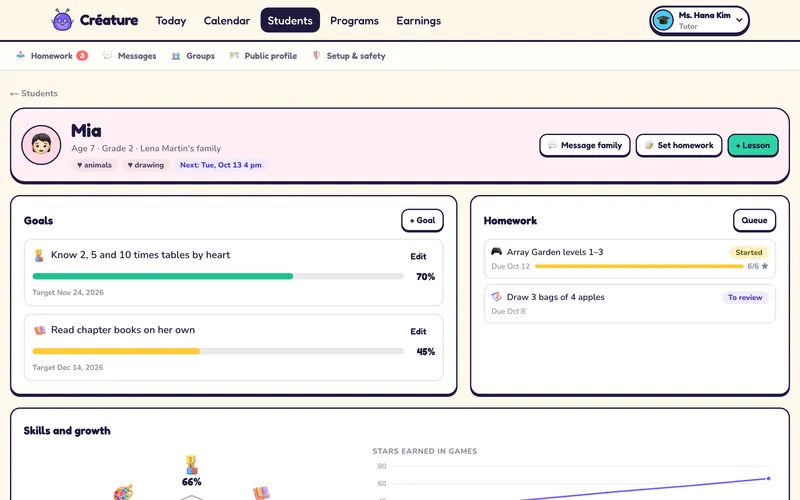
Task: Click the Array Garden 6/6 progress bar
Action: coord(639,266)
